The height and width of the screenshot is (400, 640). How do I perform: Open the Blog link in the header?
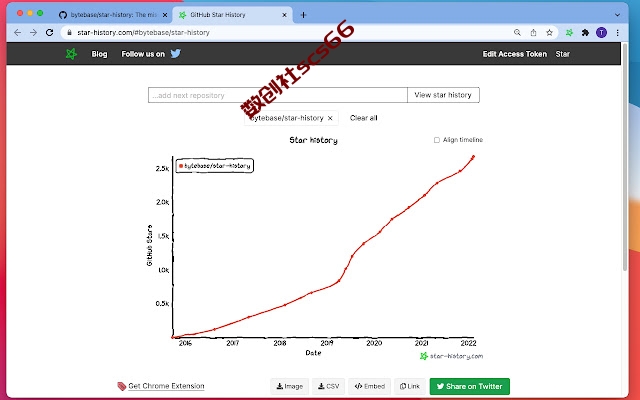pos(99,54)
